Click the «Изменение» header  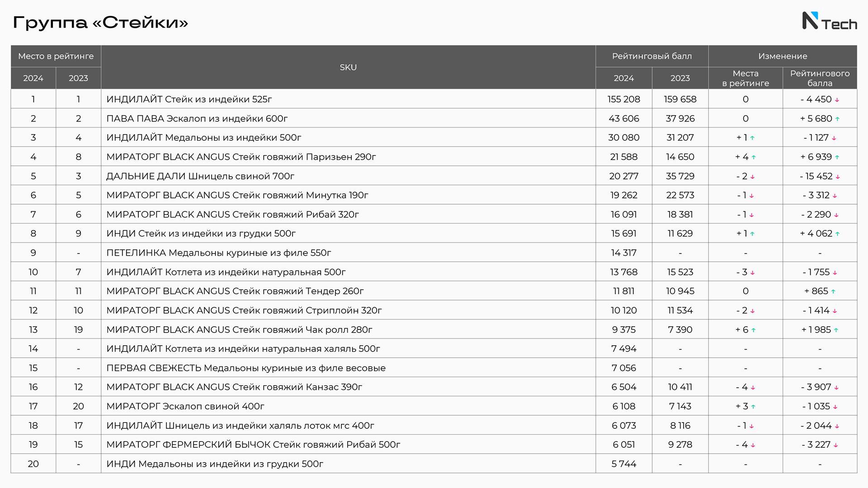pyautogui.click(x=783, y=56)
